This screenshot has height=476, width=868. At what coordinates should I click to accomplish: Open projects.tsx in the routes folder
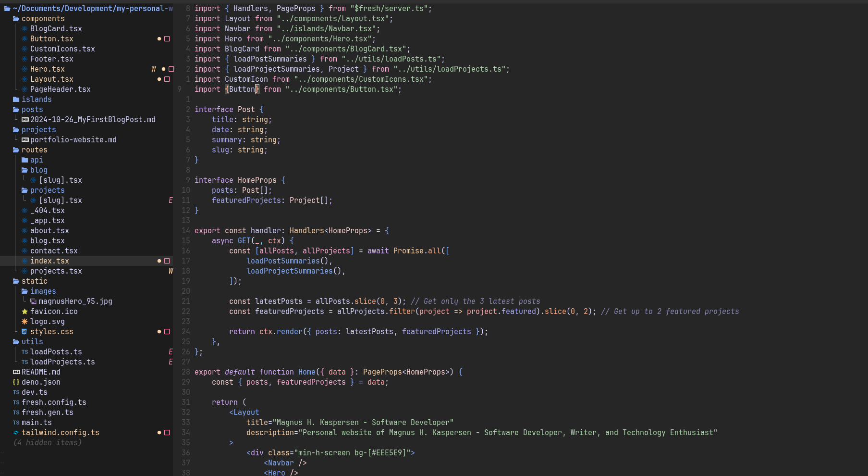pos(56,271)
